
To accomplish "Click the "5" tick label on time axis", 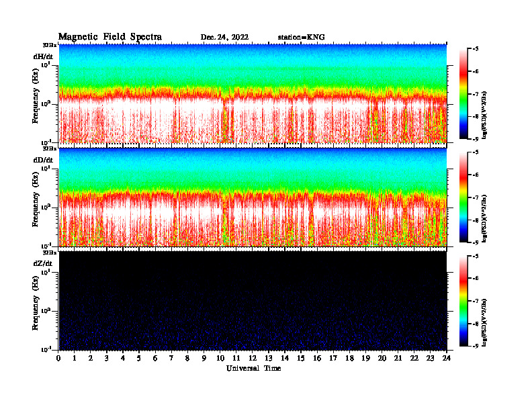I will (x=139, y=359).
